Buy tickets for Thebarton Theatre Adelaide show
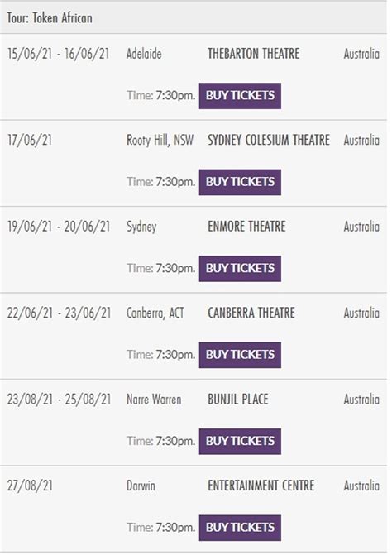 (240, 96)
